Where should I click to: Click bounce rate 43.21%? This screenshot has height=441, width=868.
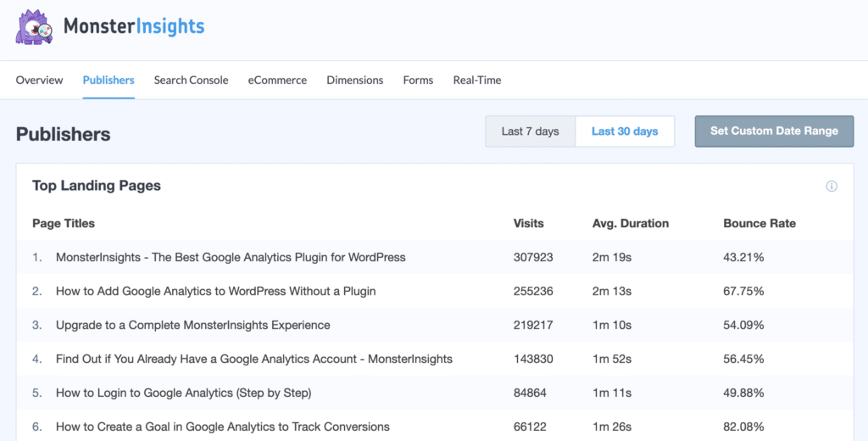click(x=743, y=257)
